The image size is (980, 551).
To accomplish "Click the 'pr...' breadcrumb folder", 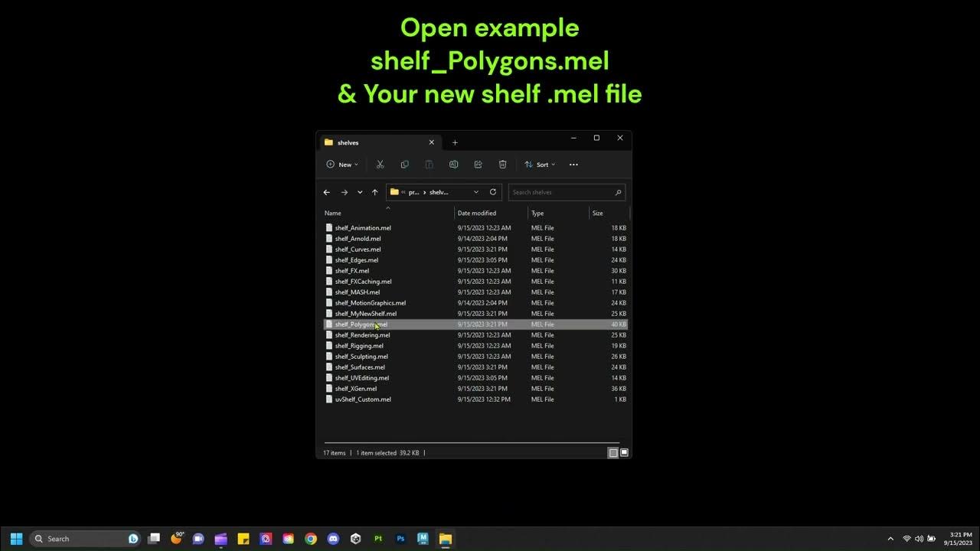I will pyautogui.click(x=413, y=192).
